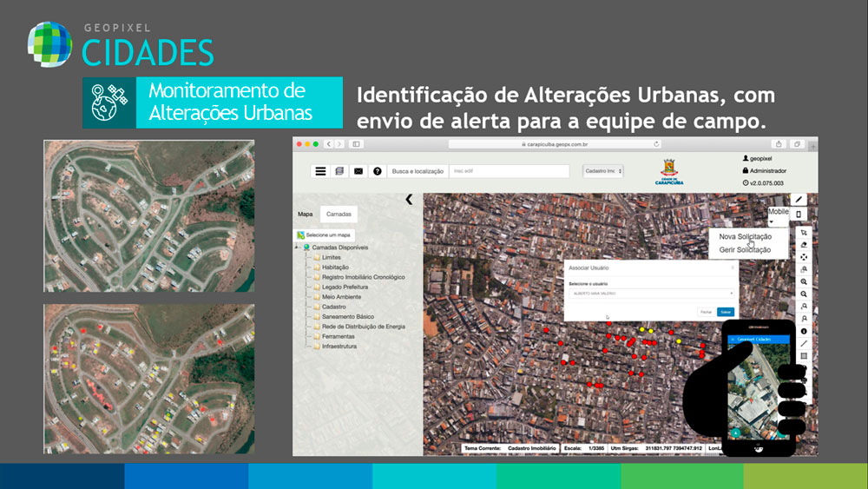Click the Safari forward navigation arrow

click(x=339, y=144)
